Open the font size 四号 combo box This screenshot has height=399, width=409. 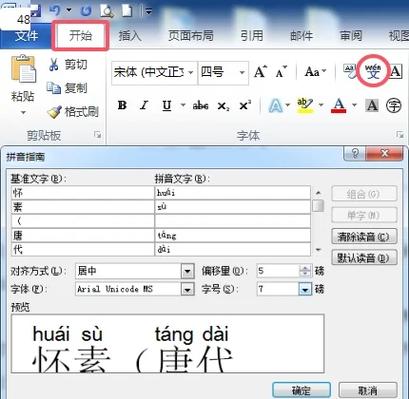(x=223, y=72)
